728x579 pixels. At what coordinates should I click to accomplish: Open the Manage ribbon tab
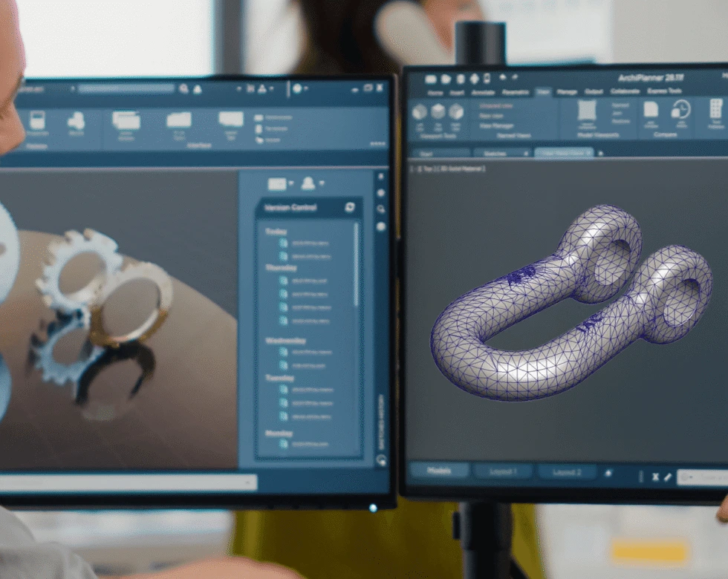point(567,92)
